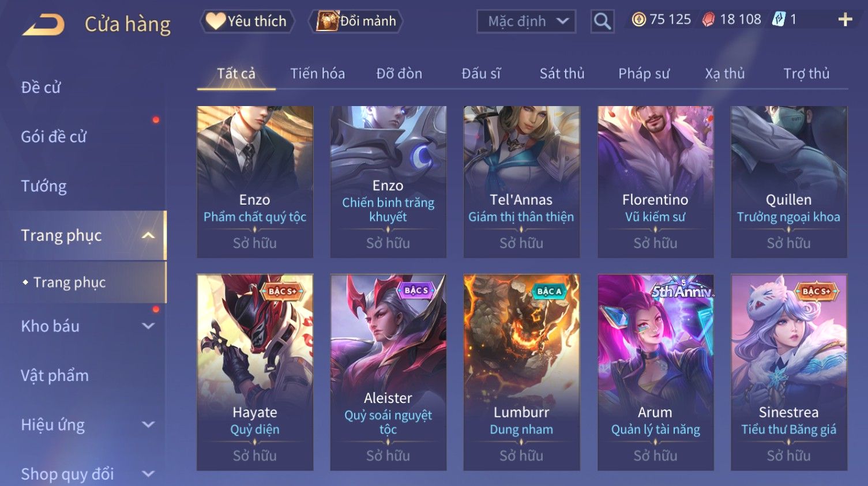Screen dimensions: 868x486
Task: Open Yêu thích favorites heart button
Action: click(247, 21)
